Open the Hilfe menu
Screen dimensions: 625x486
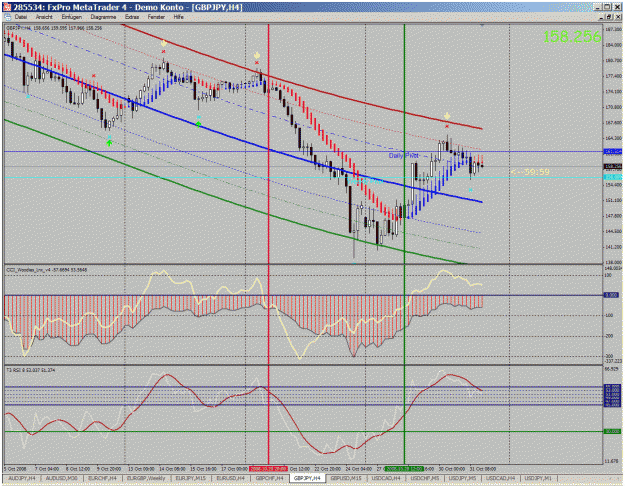click(x=179, y=17)
